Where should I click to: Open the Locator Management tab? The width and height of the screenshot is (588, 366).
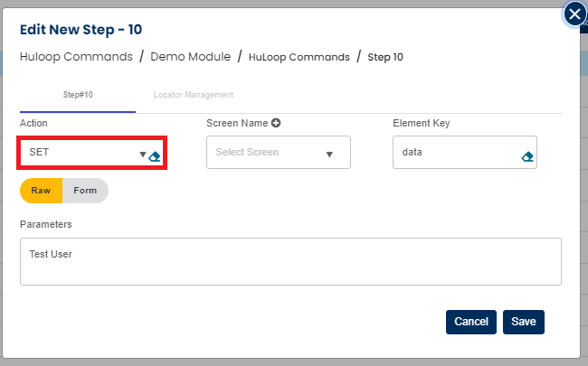tap(194, 95)
